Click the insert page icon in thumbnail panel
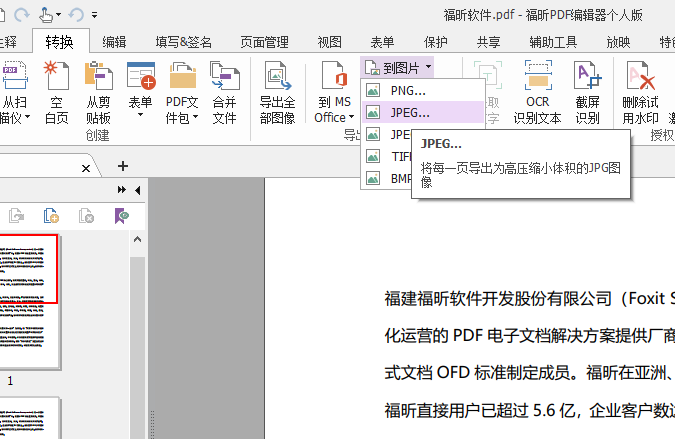The height and width of the screenshot is (439, 675). point(51,216)
